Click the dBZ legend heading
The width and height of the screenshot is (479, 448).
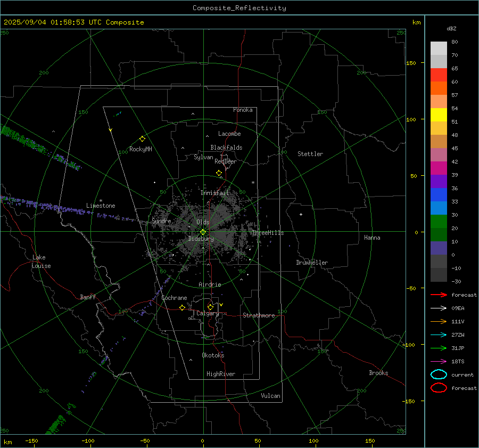[451, 29]
